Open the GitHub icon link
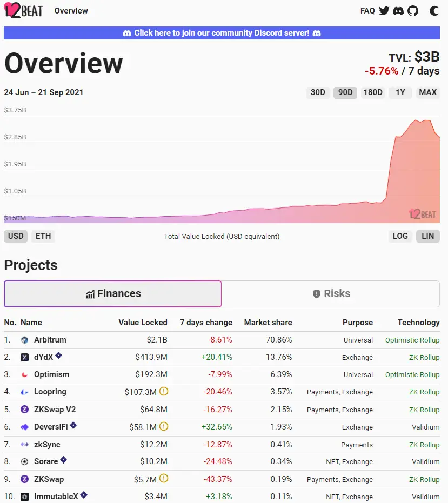 413,11
